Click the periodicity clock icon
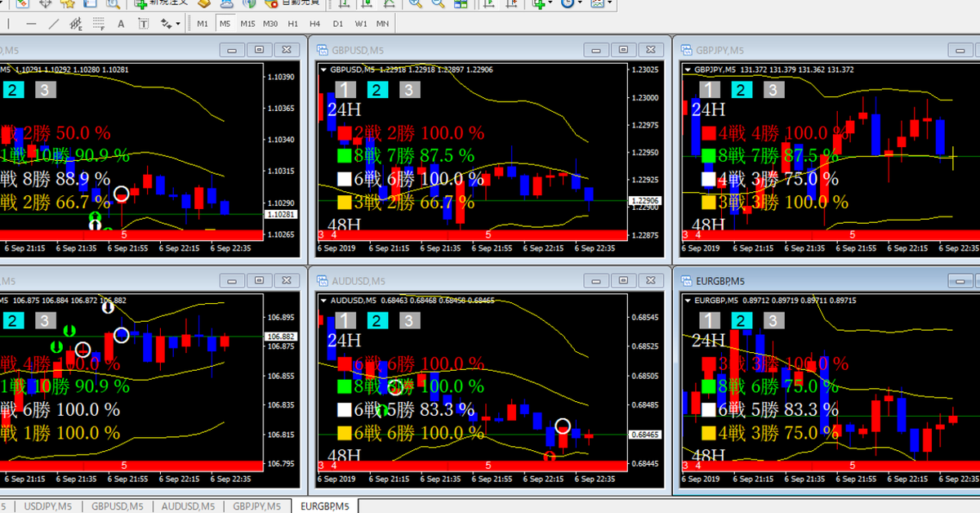 (567, 3)
